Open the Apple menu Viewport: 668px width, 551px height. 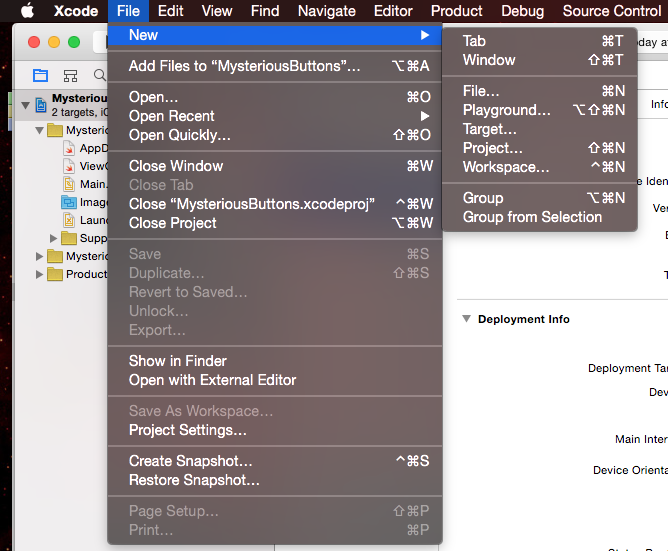click(28, 11)
